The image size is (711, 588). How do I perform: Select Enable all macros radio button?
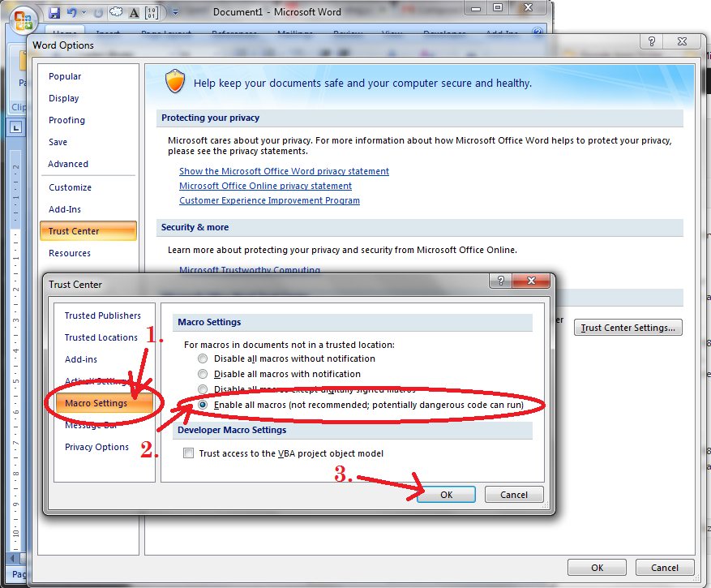[x=203, y=405]
